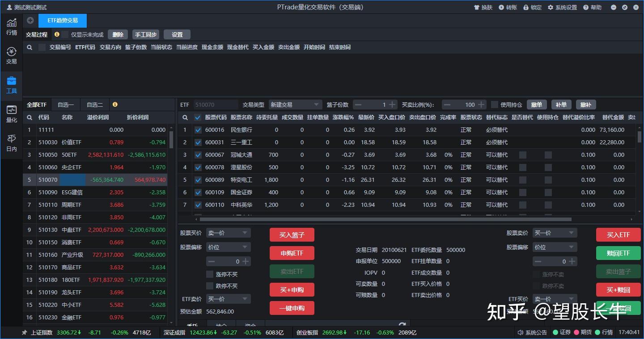Click the 设置 button
644x339 pixels.
pyautogui.click(x=177, y=34)
